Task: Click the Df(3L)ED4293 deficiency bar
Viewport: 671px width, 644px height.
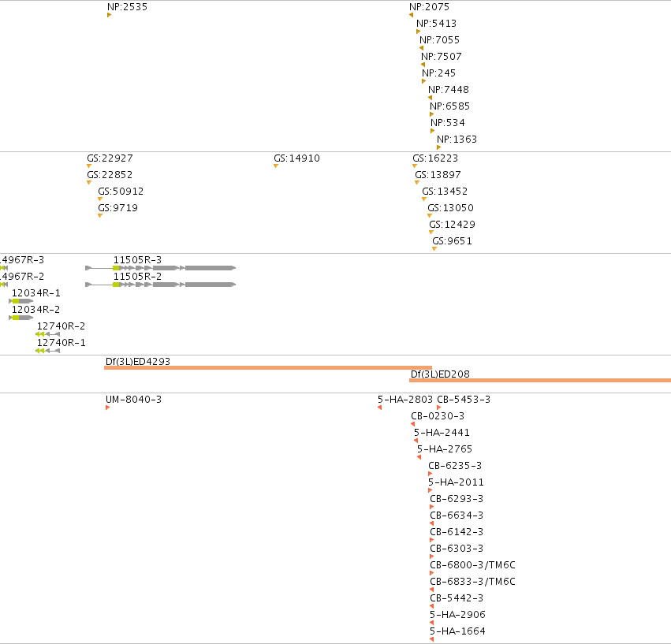Action: click(x=268, y=367)
